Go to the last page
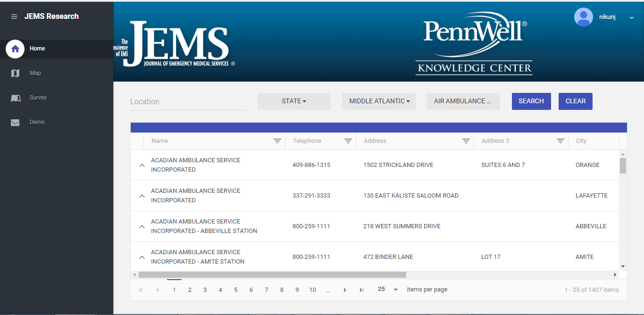644x315 pixels. tap(361, 290)
